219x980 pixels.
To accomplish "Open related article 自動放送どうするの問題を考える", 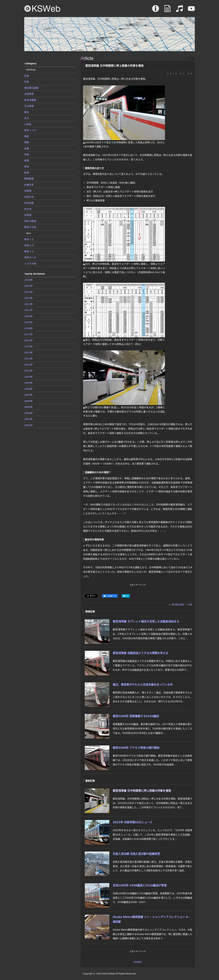I will tap(140, 653).
